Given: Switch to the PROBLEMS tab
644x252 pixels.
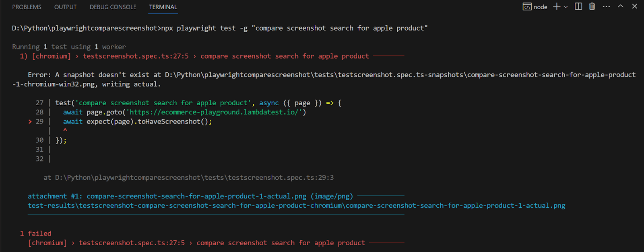Looking at the screenshot, I should (27, 7).
